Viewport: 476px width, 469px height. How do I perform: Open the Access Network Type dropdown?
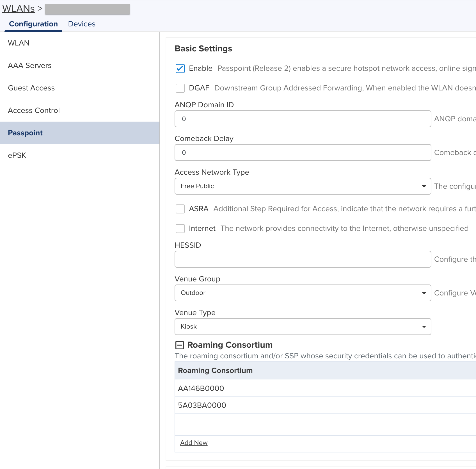point(303,186)
